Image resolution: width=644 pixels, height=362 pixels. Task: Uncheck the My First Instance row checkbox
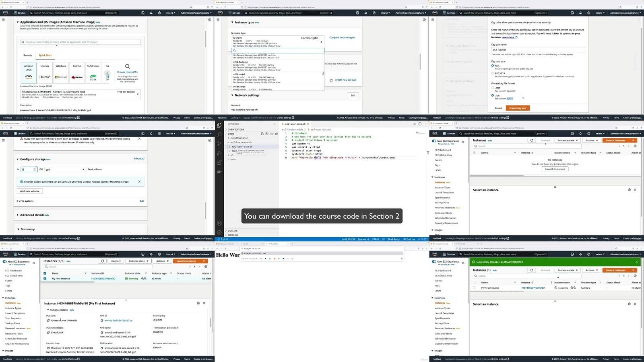pyautogui.click(x=45, y=278)
